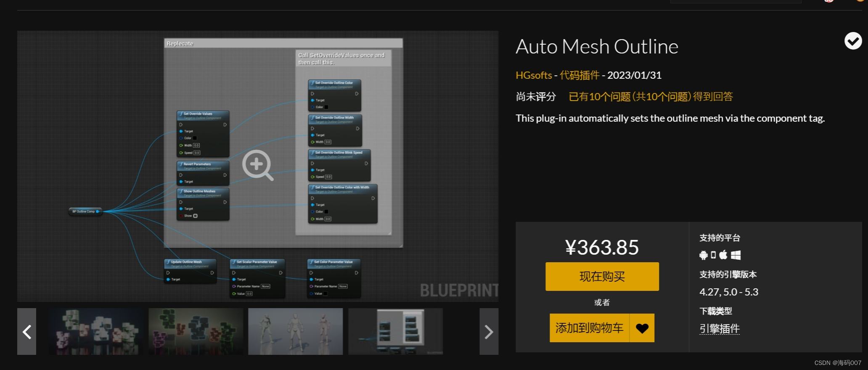Viewport: 868px width, 370px height.
Task: Open HGsofts seller link
Action: [534, 75]
